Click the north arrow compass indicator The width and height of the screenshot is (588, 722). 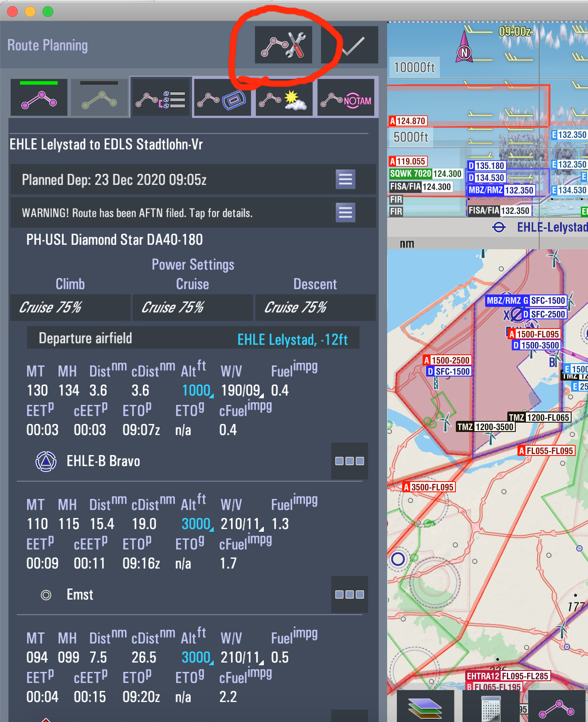(x=464, y=48)
